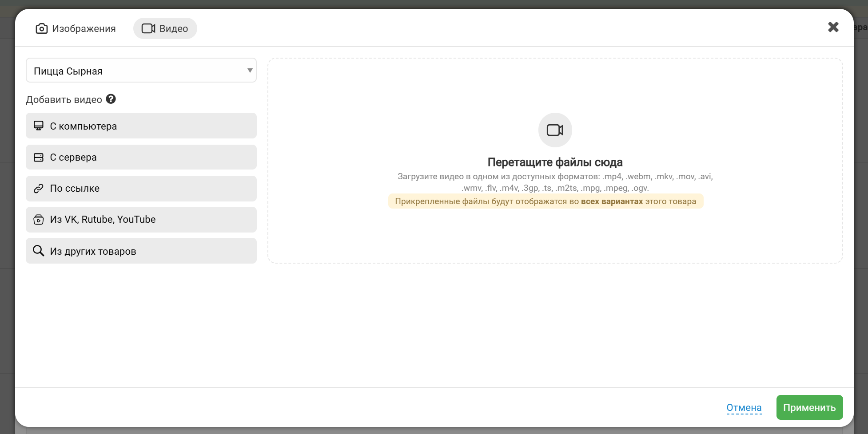Image resolution: width=868 pixels, height=434 pixels.
Task: Cancel via the Отмена link
Action: [x=744, y=407]
